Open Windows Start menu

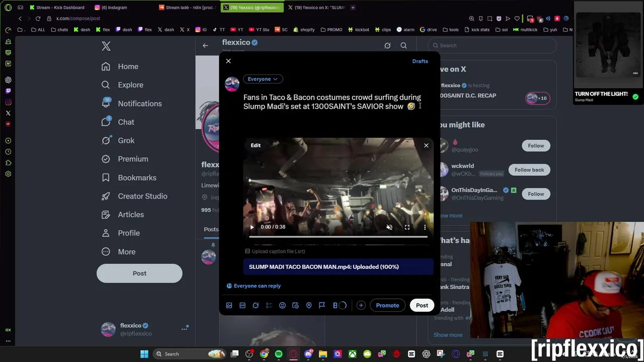click(x=144, y=354)
